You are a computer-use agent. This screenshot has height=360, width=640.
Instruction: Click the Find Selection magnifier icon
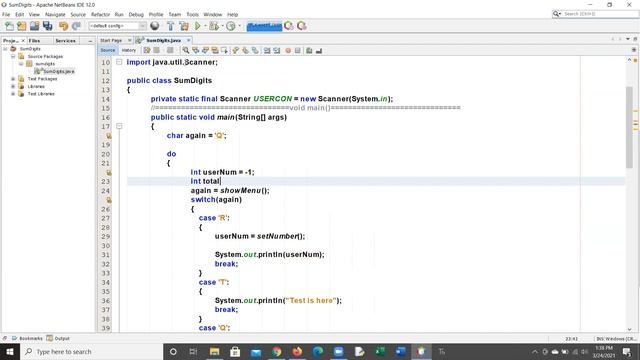[186, 50]
